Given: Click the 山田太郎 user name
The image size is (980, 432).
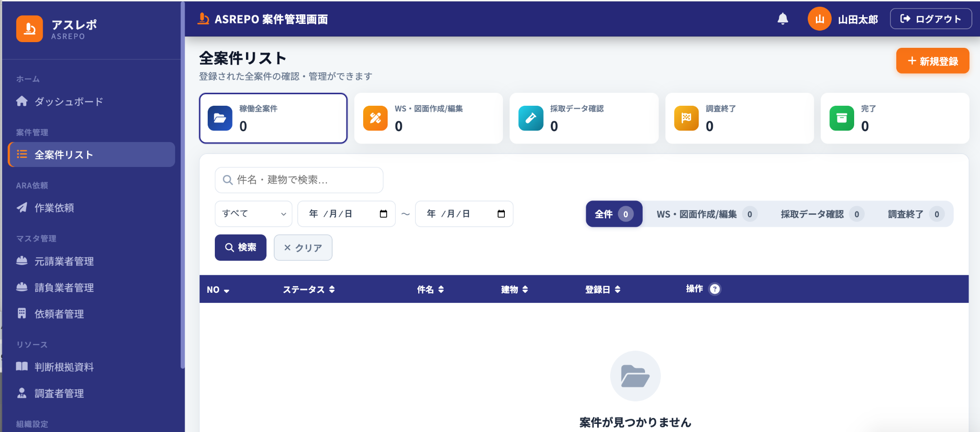Looking at the screenshot, I should 858,19.
